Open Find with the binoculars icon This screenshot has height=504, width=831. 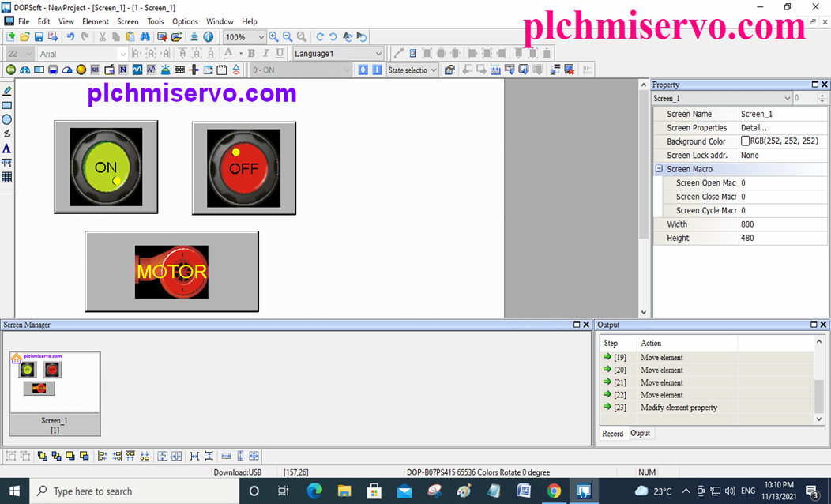145,36
